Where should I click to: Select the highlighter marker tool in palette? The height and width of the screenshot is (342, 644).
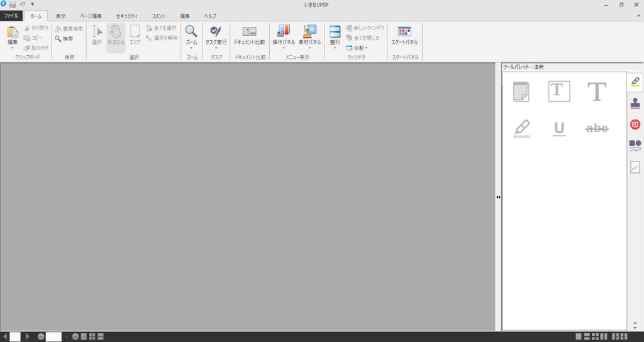[521, 128]
